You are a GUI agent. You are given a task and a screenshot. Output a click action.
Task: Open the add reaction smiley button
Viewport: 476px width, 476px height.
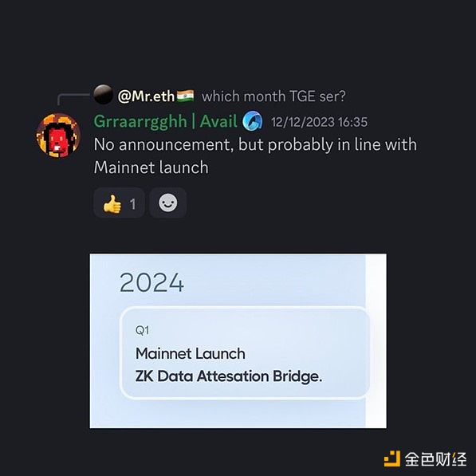coord(168,203)
